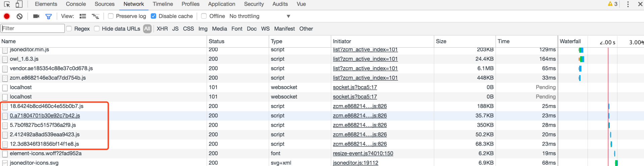
Task: Select the 0.a71804701b30e92c7b42.js request row
Action: pyautogui.click(x=45, y=116)
